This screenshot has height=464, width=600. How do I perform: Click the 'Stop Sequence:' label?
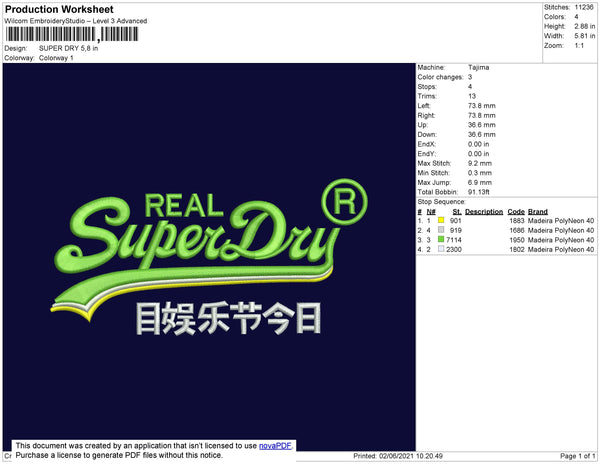tap(442, 202)
